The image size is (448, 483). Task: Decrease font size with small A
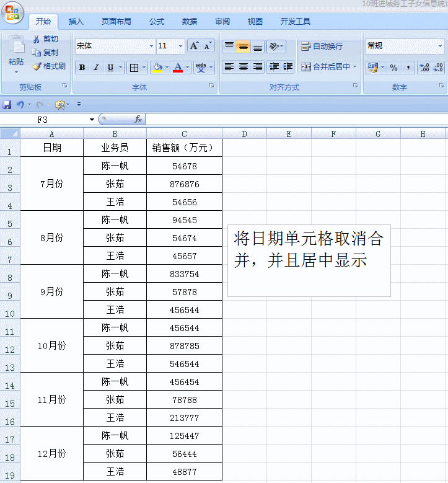208,46
